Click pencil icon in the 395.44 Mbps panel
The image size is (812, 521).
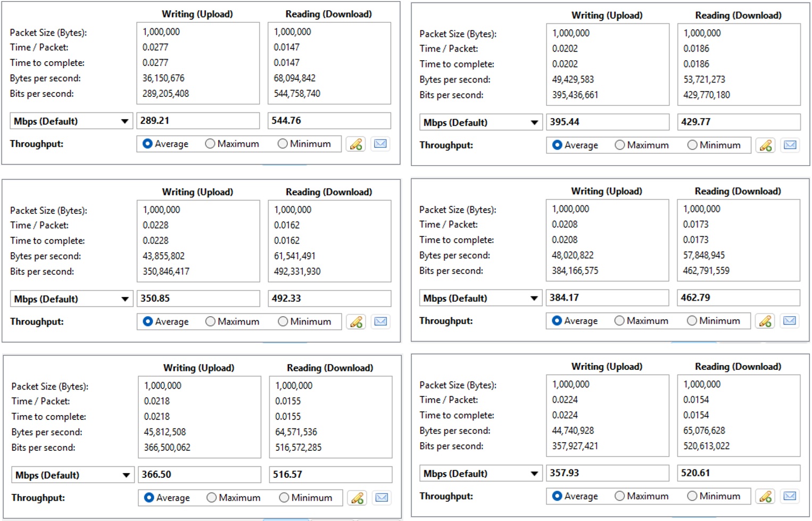[765, 145]
